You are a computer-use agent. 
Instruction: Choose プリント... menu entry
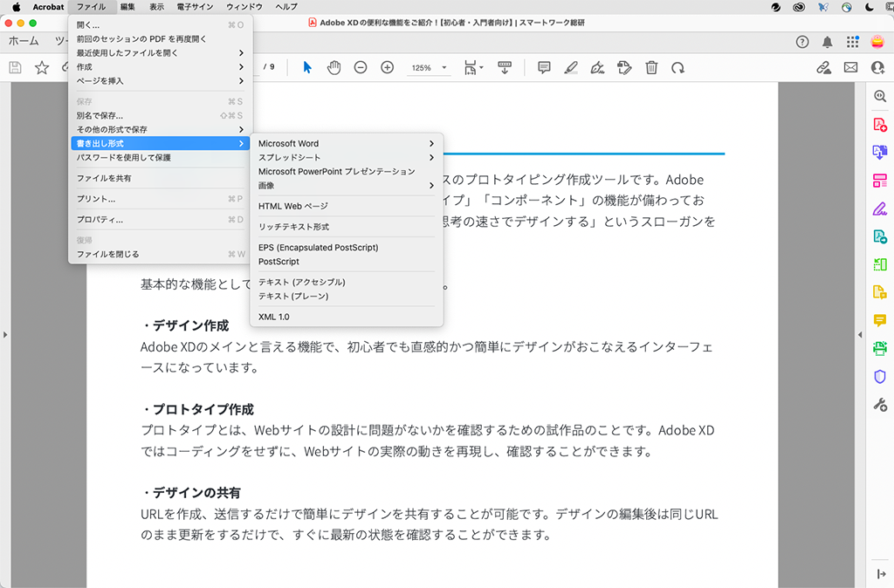(161, 199)
